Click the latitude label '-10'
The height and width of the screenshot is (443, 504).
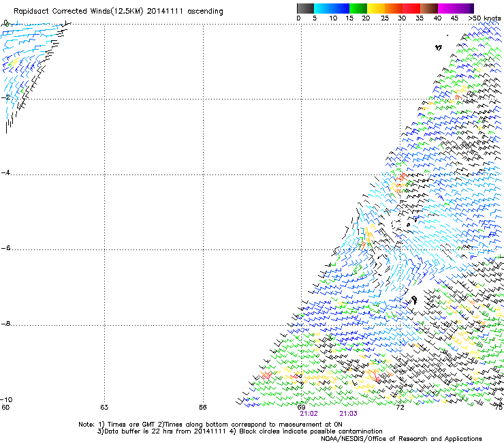click(x=6, y=399)
